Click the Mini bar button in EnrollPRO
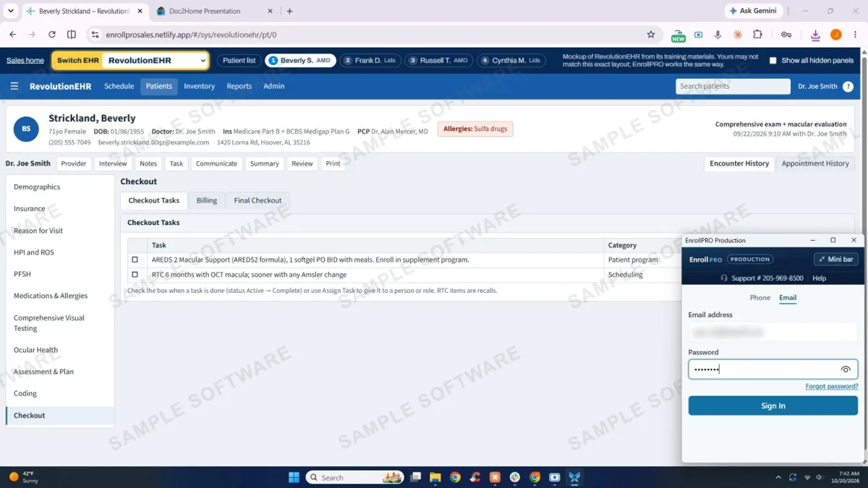 [x=836, y=259]
